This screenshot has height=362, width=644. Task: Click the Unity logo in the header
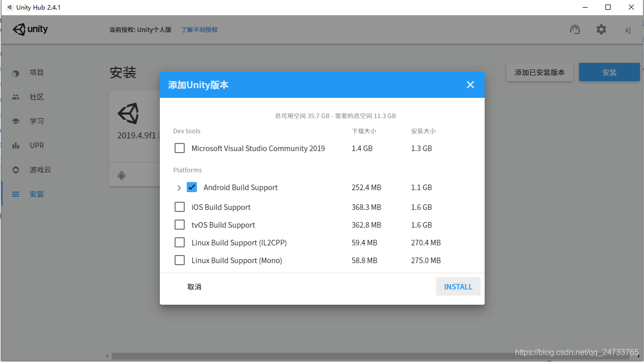[x=30, y=29]
